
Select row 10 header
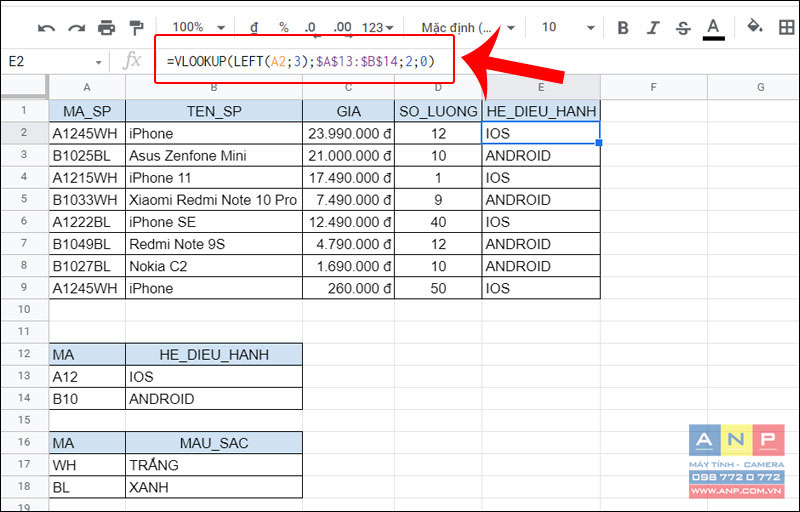coord(24,310)
